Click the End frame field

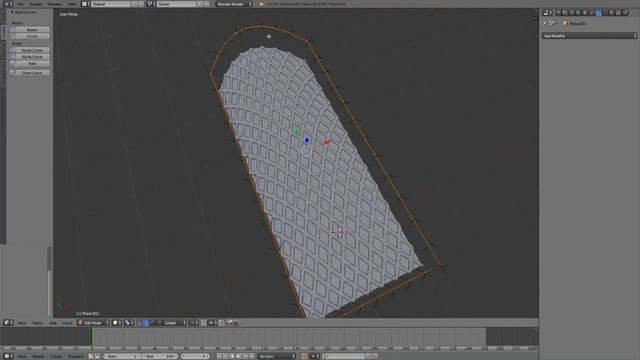tap(160, 356)
